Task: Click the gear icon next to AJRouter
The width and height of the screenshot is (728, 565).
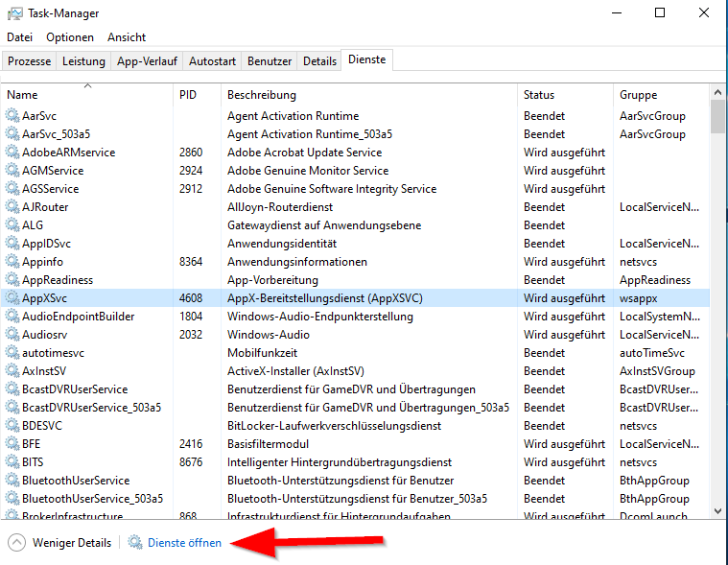Action: click(12, 206)
